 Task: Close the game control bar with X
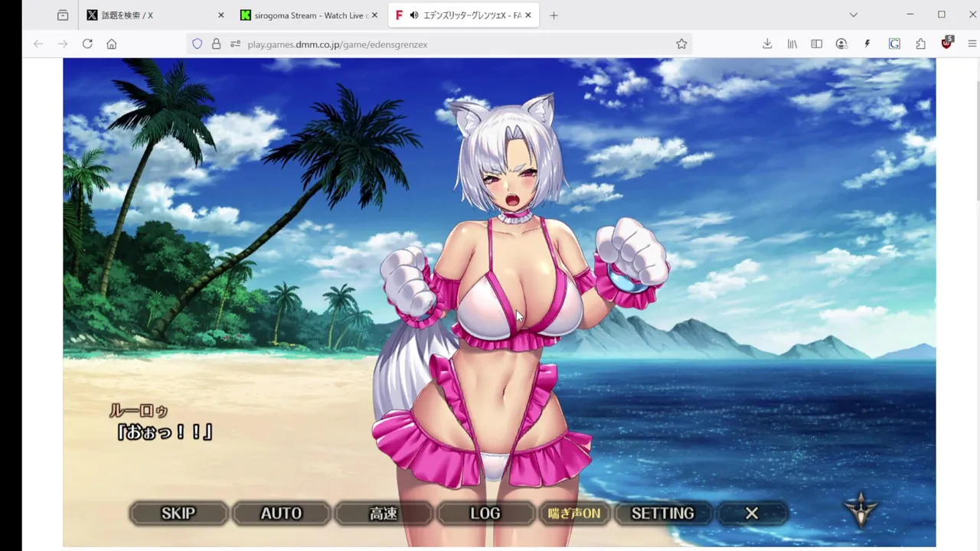pyautogui.click(x=752, y=514)
